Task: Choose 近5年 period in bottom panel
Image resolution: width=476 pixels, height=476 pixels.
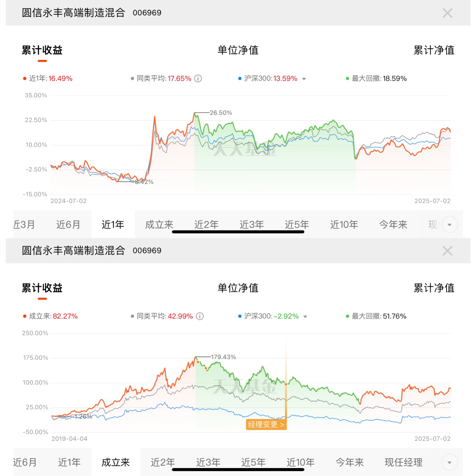Action: tap(253, 462)
